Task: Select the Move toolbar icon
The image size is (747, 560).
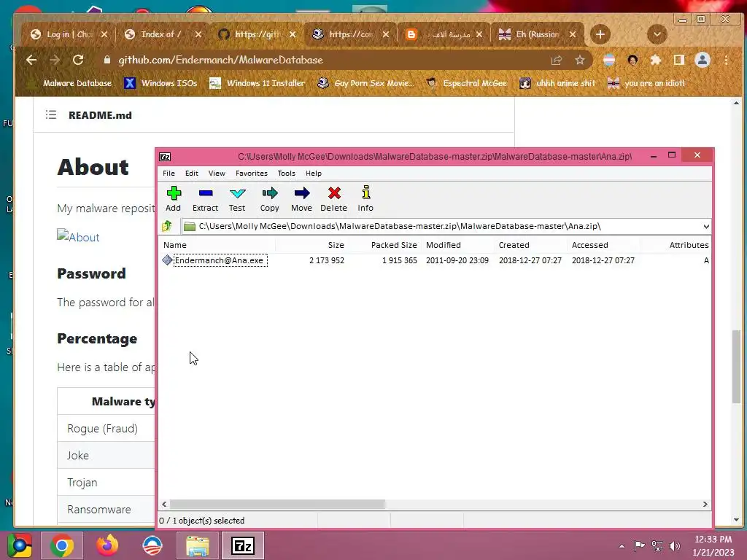Action: click(x=301, y=198)
